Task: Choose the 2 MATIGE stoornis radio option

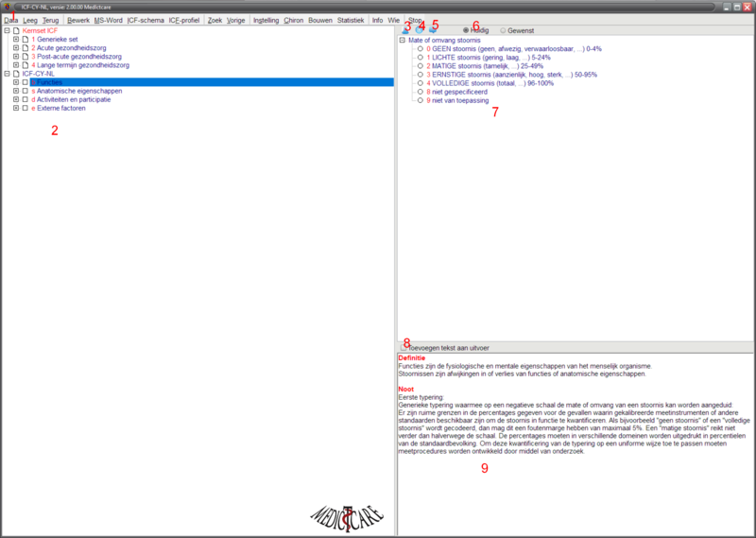Action: [x=421, y=66]
